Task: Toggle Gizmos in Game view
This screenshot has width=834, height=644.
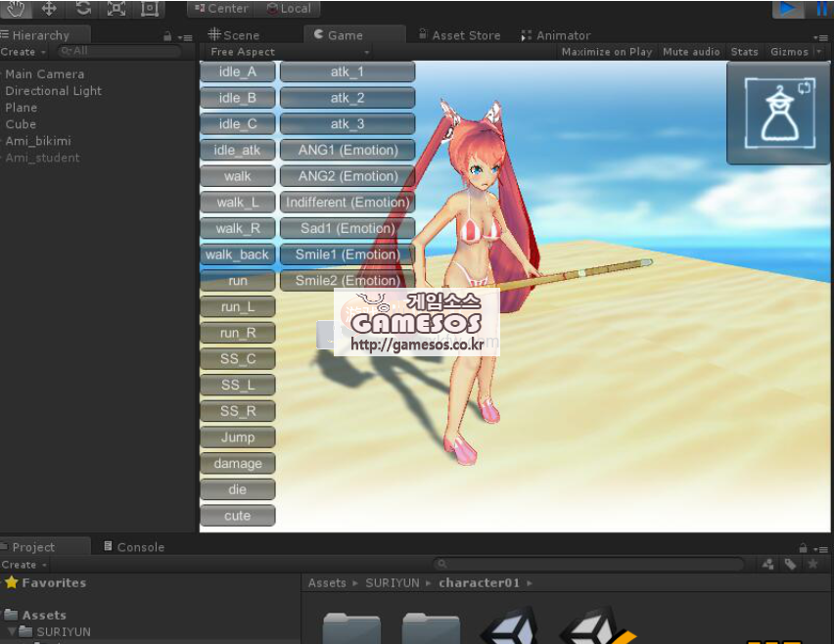Action: point(789,52)
